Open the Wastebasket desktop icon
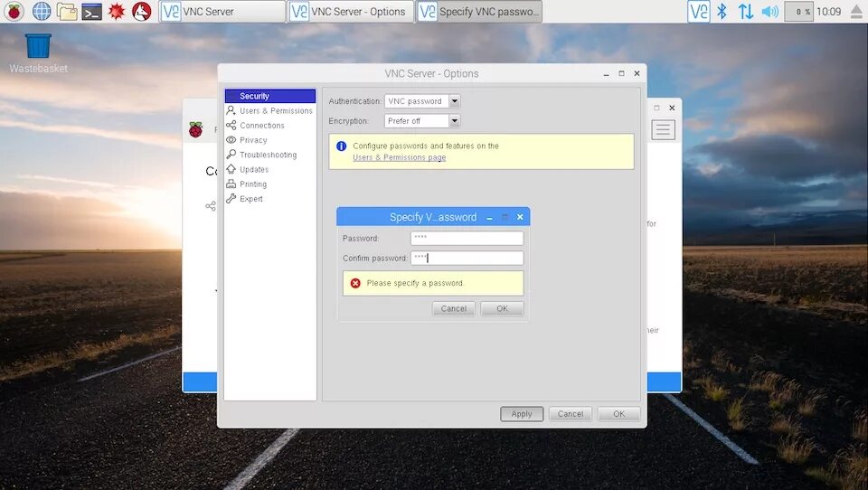This screenshot has width=868, height=490. pos(38,53)
